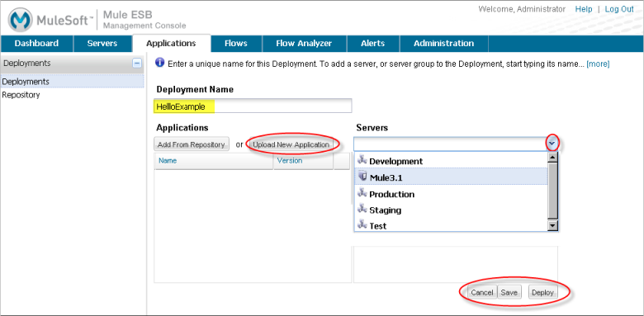Switch to the Alerts tab
Screen dimensions: 644x316
pos(373,43)
